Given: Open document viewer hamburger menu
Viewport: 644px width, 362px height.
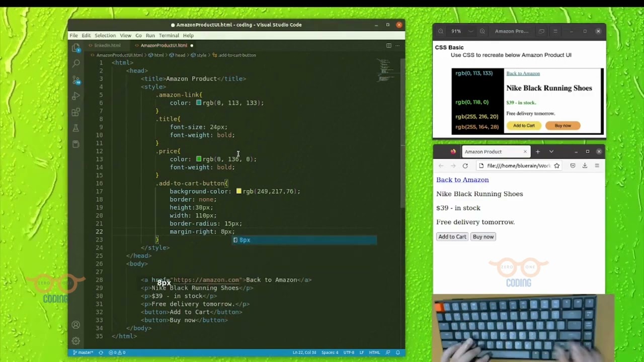Looking at the screenshot, I should 555,31.
